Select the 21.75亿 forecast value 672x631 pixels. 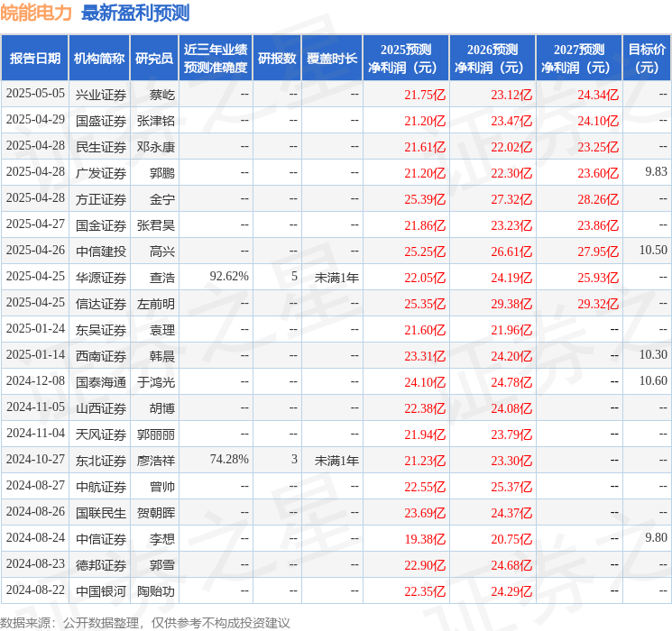(425, 95)
